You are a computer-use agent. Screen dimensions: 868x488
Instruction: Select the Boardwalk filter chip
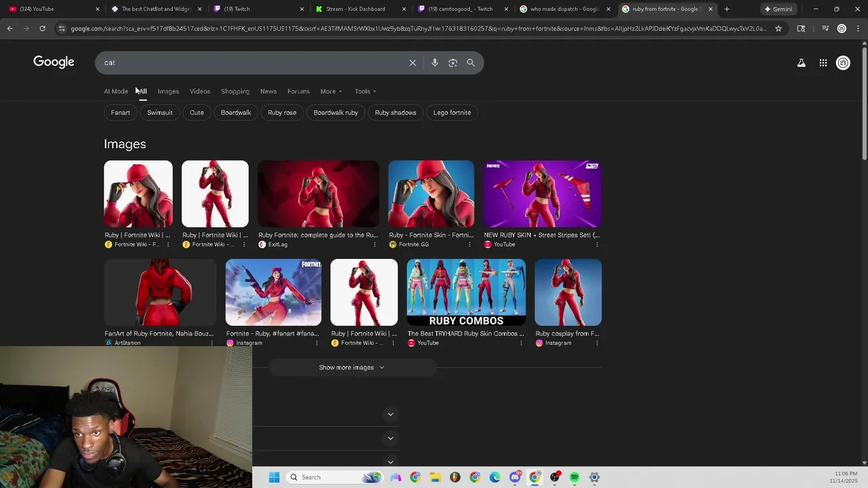pos(236,113)
